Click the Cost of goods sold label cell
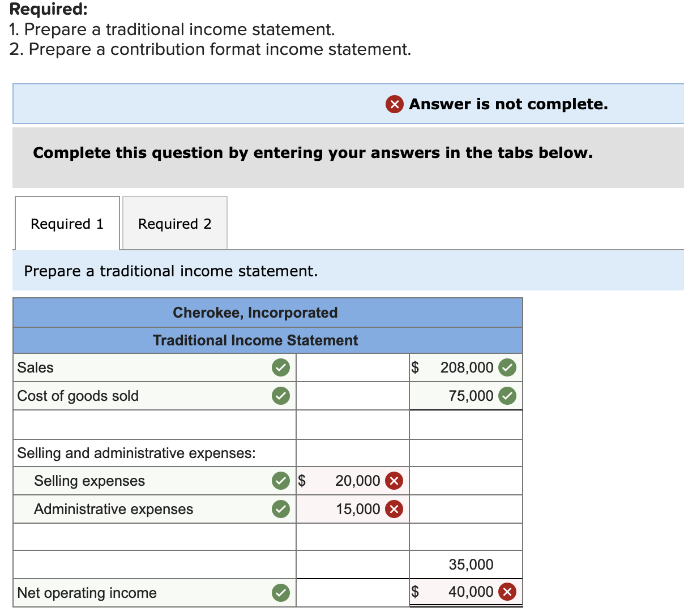Screen dimensions: 684x616 [155, 396]
